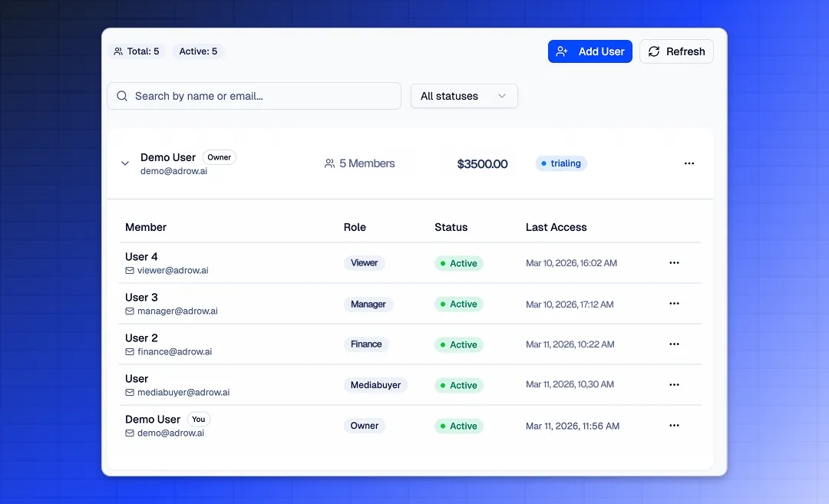Click the Total: 5 counter chip
Viewport: 829px width, 504px height.
(137, 51)
